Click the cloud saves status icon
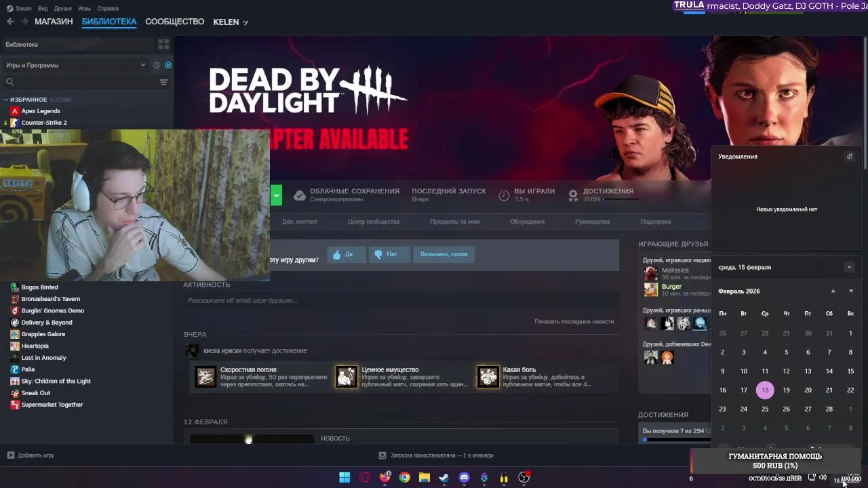Viewport: 868px width, 488px height. [299, 195]
